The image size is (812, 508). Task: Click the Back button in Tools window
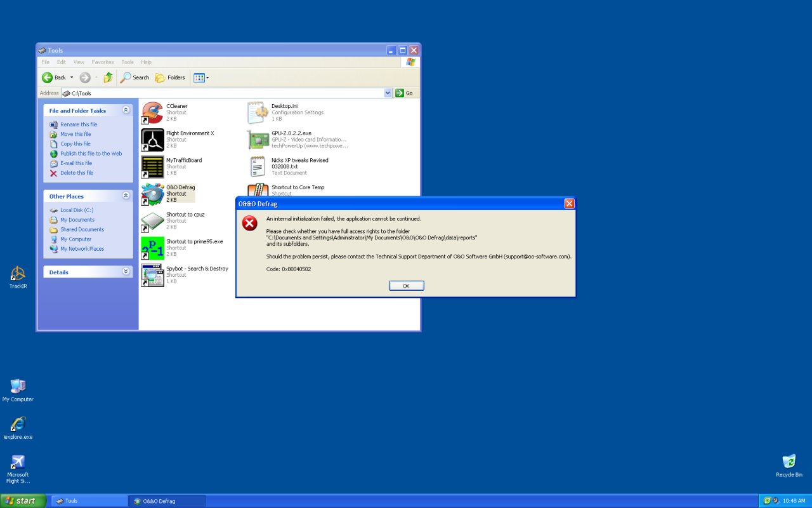click(54, 77)
